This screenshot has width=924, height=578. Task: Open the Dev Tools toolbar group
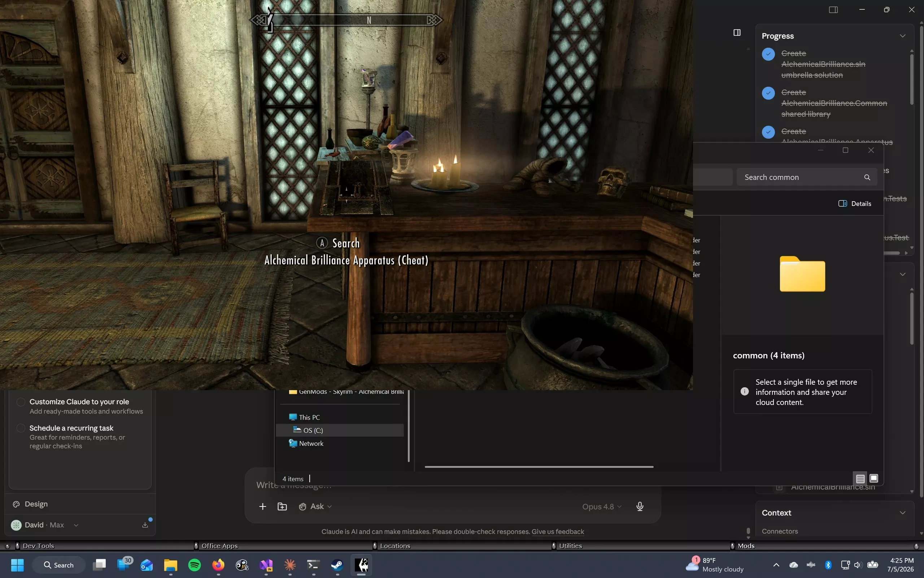click(38, 546)
